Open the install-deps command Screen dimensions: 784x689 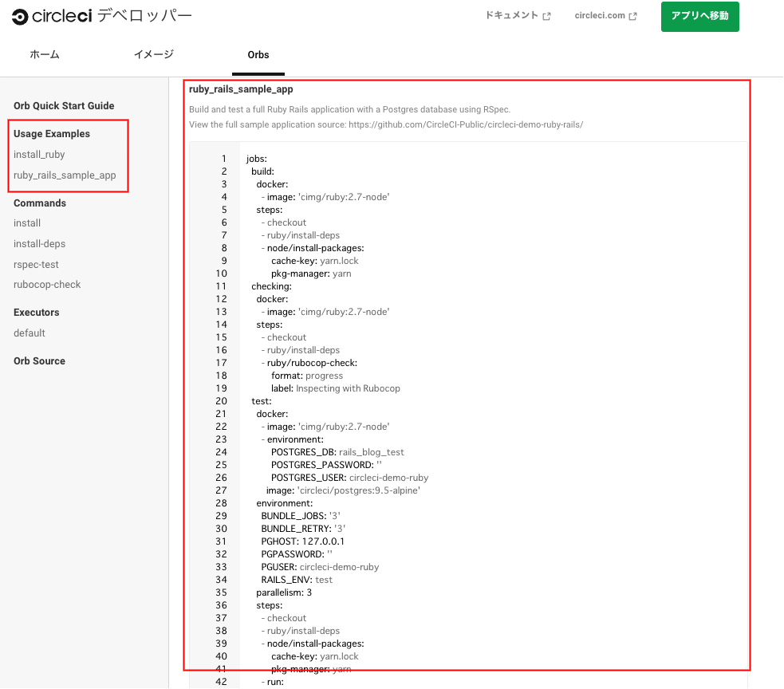click(x=40, y=243)
